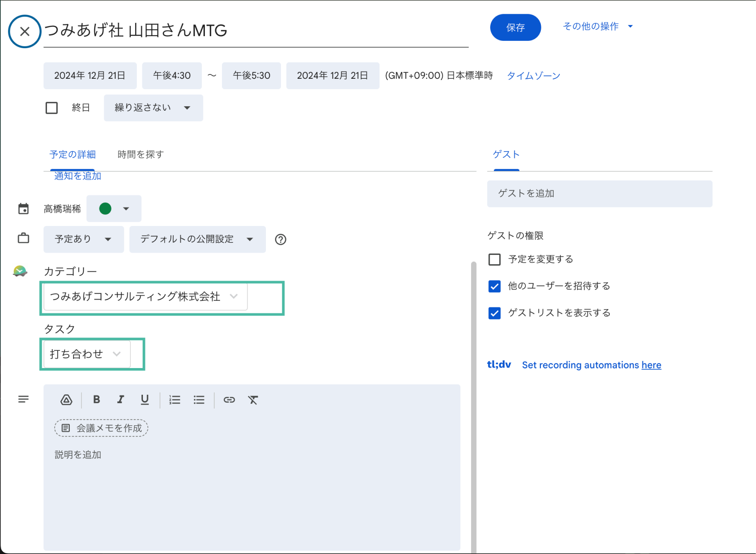Open the タイムゾーン link
Screen dimensions: 756x554
[533, 76]
